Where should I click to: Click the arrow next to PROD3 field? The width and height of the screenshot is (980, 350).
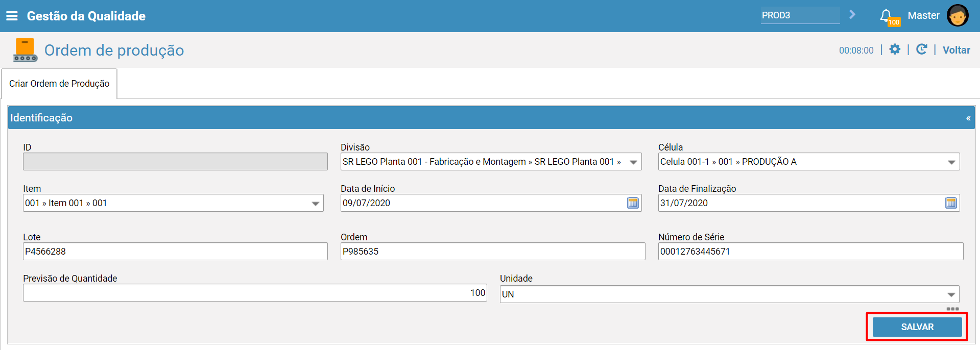point(852,15)
